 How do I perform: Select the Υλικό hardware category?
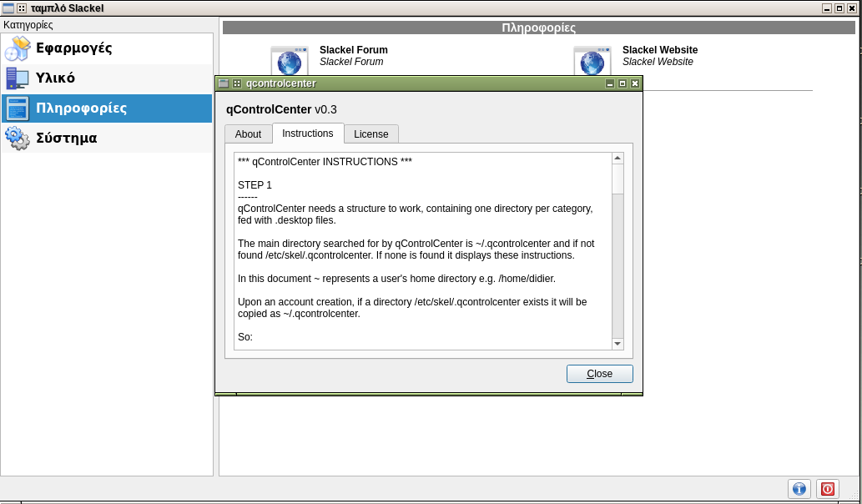point(106,78)
